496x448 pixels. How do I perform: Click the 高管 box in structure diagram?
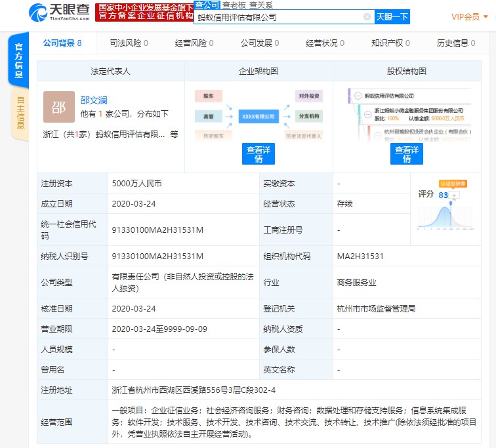pyautogui.click(x=209, y=116)
